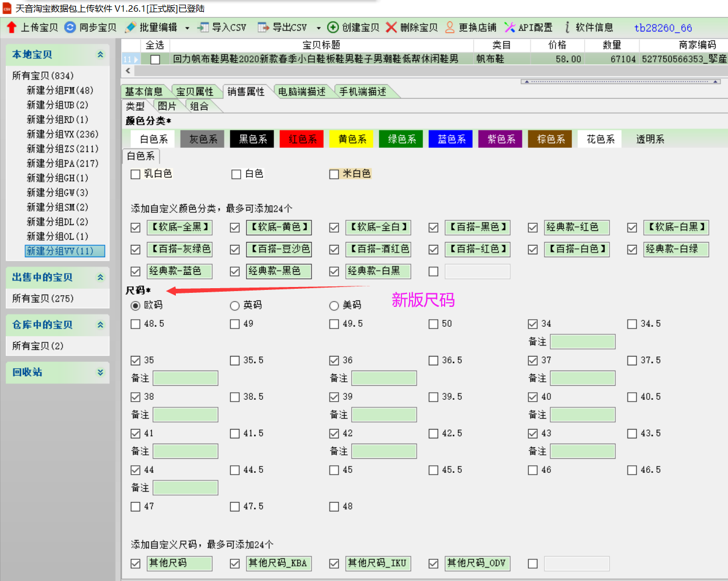Choose the 红色系 color swatch

click(x=302, y=139)
